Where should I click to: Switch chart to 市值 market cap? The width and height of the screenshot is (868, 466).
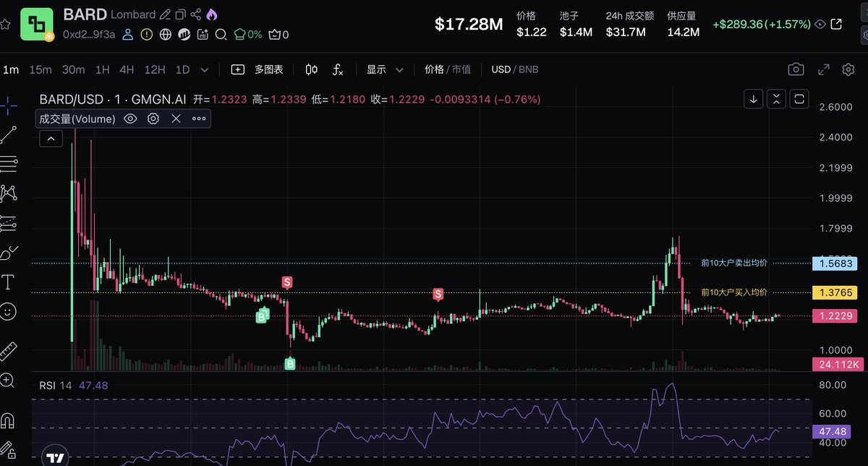tap(461, 69)
